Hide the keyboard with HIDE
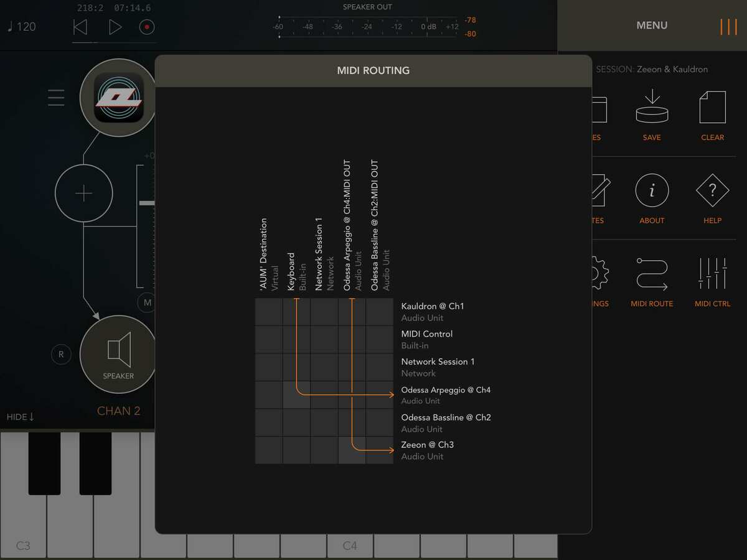The height and width of the screenshot is (560, 747). click(21, 416)
